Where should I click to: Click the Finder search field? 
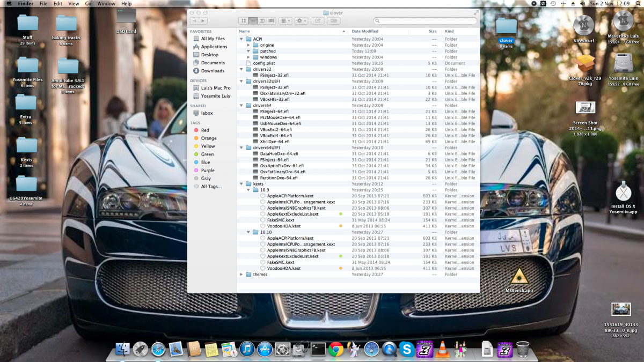tap(424, 21)
